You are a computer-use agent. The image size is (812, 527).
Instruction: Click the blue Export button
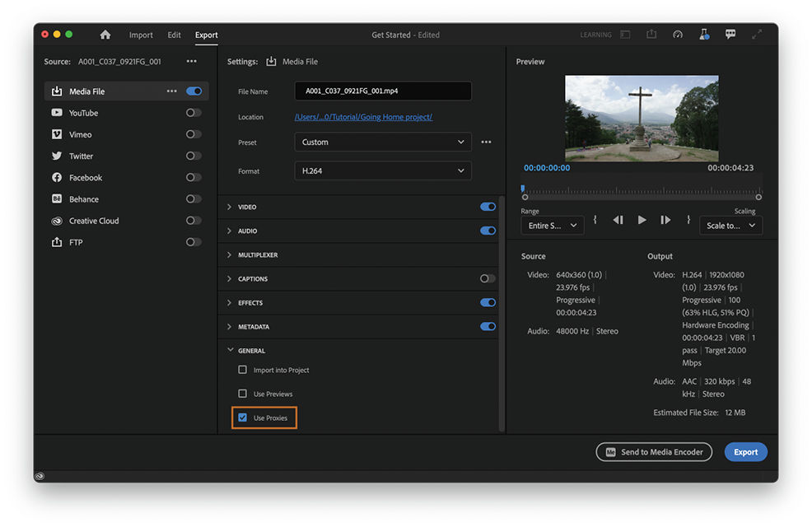coord(745,451)
